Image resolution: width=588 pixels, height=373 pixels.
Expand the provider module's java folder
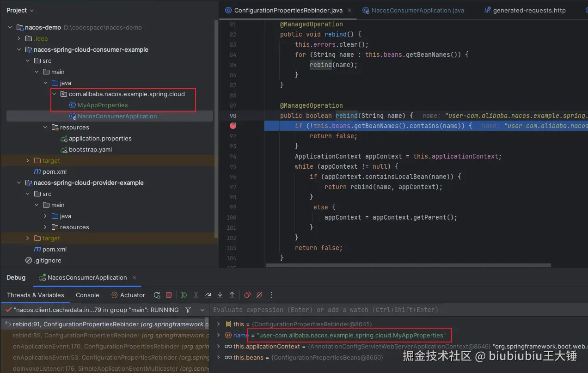(45, 216)
